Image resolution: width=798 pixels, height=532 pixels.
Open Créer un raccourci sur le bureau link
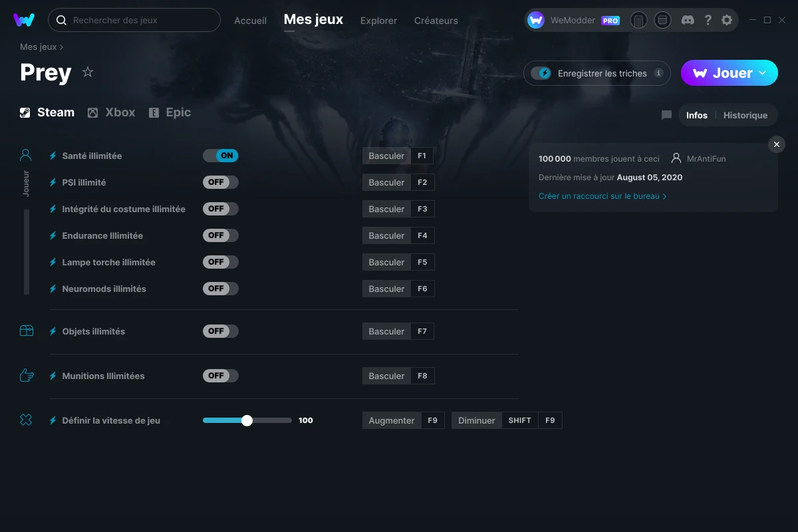coord(602,196)
